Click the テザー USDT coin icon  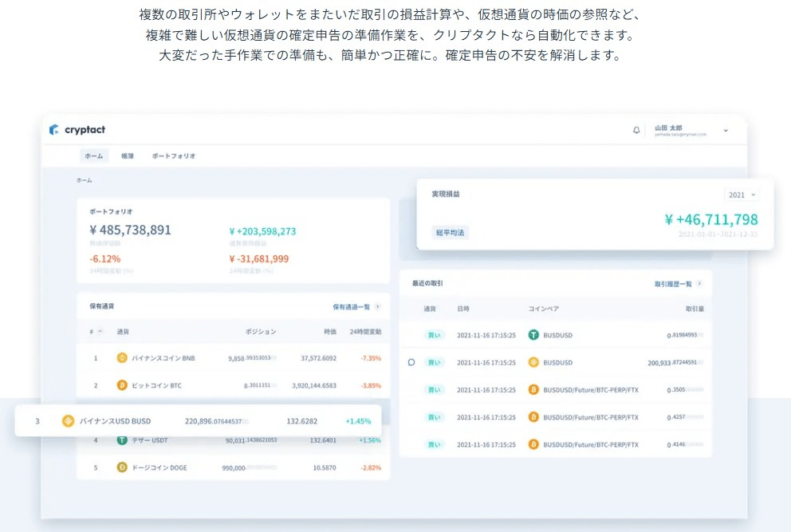tap(122, 440)
